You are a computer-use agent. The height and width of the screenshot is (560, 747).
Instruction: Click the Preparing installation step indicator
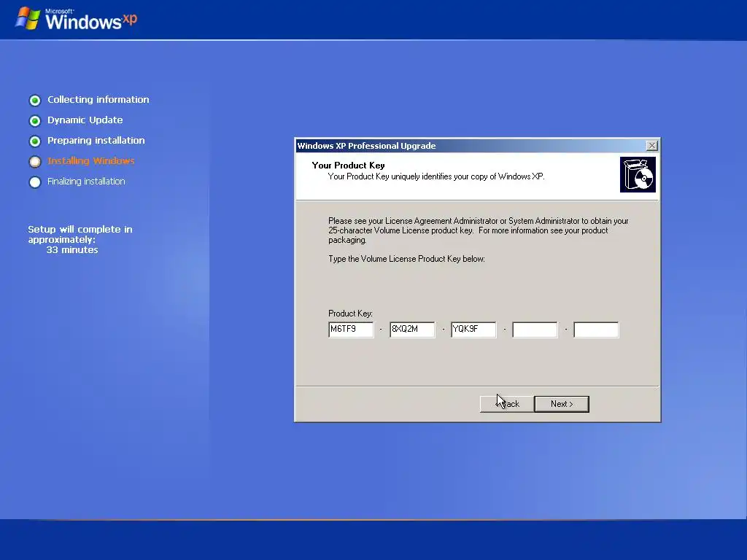point(35,141)
